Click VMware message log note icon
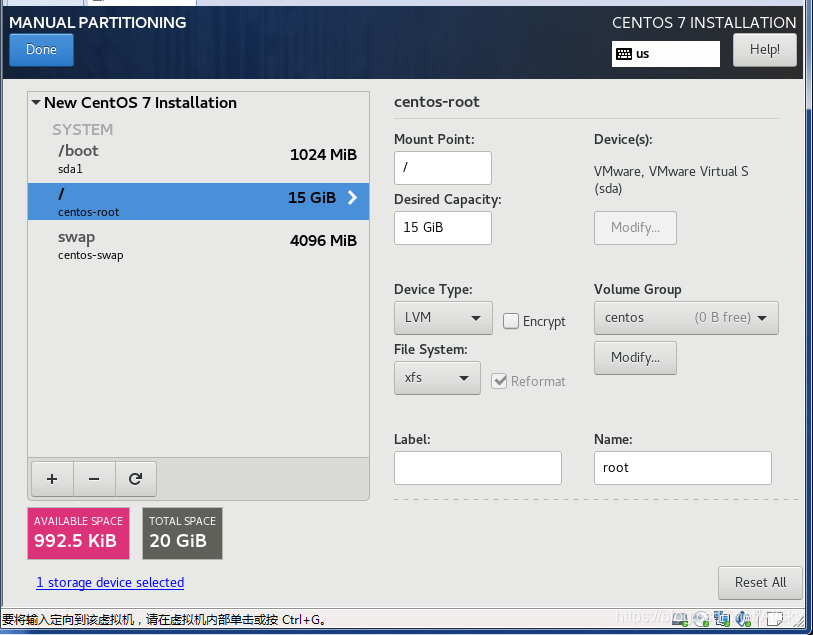 (x=775, y=619)
